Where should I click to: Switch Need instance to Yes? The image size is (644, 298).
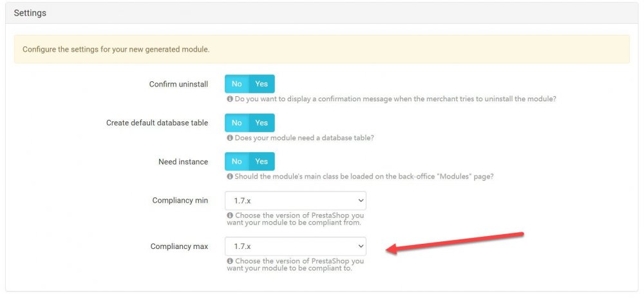261,161
